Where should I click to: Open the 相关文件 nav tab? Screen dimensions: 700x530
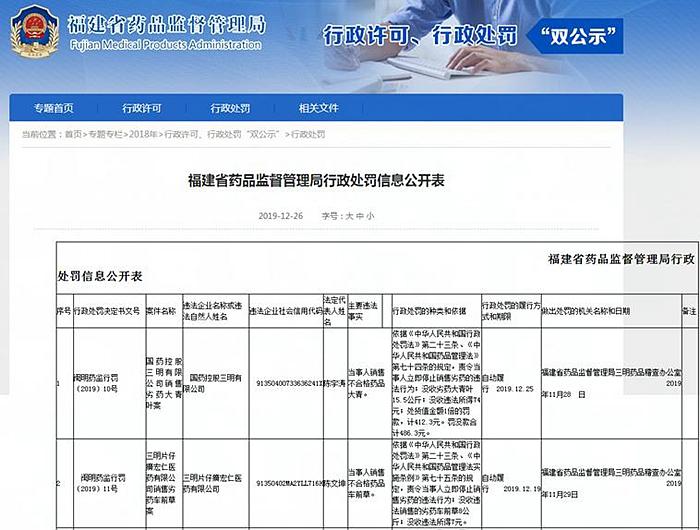(x=318, y=108)
